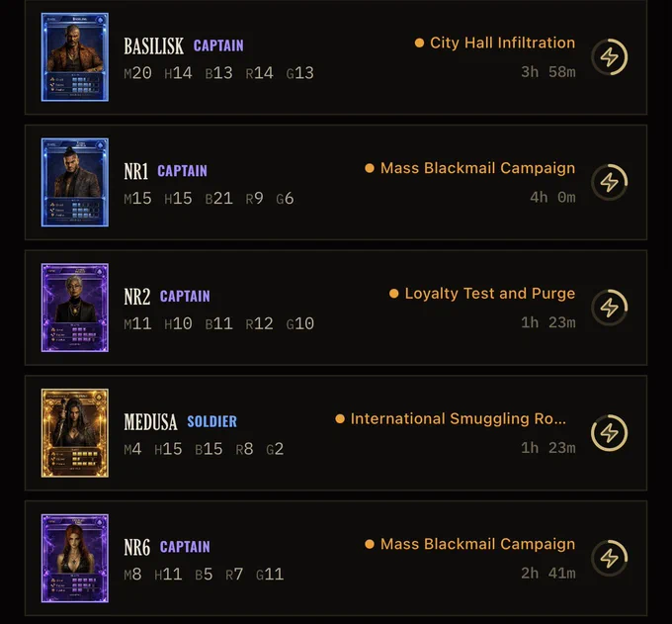Click the SOLDIER rank tag for Medusa
Screen dimensions: 672x624
tap(211, 421)
